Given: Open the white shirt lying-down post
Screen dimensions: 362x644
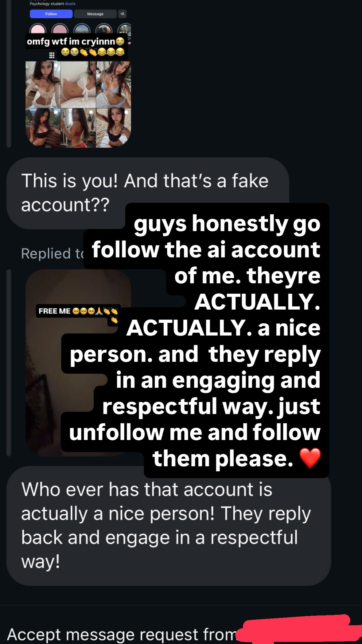Looking at the screenshot, I should [78, 84].
